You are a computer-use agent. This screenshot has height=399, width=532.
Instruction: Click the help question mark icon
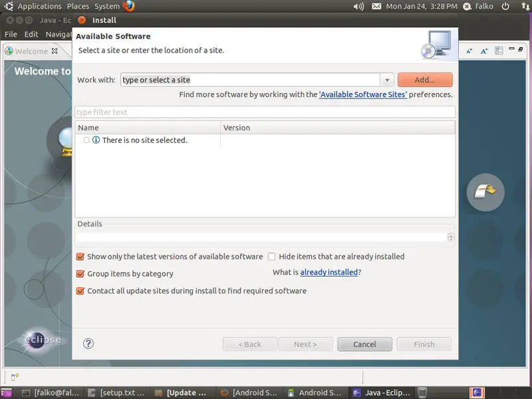(x=88, y=343)
